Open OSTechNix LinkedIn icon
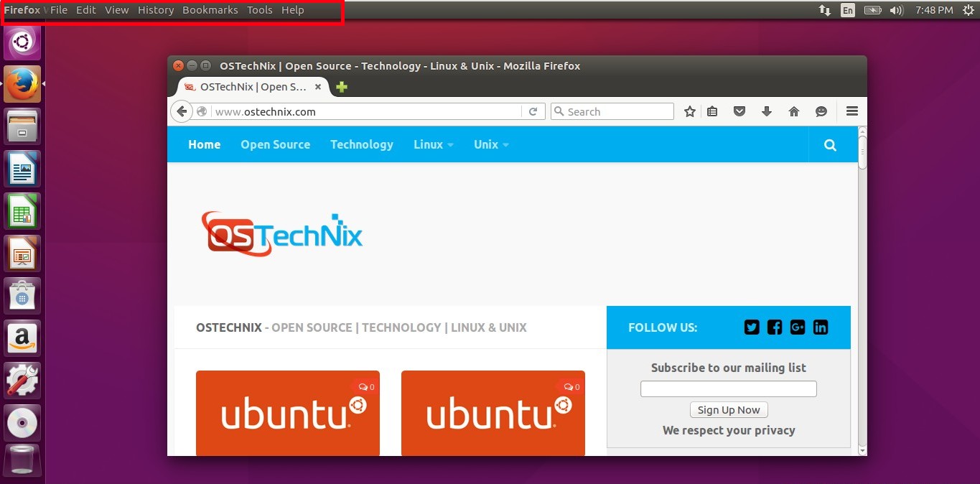This screenshot has width=980, height=484. click(x=821, y=327)
